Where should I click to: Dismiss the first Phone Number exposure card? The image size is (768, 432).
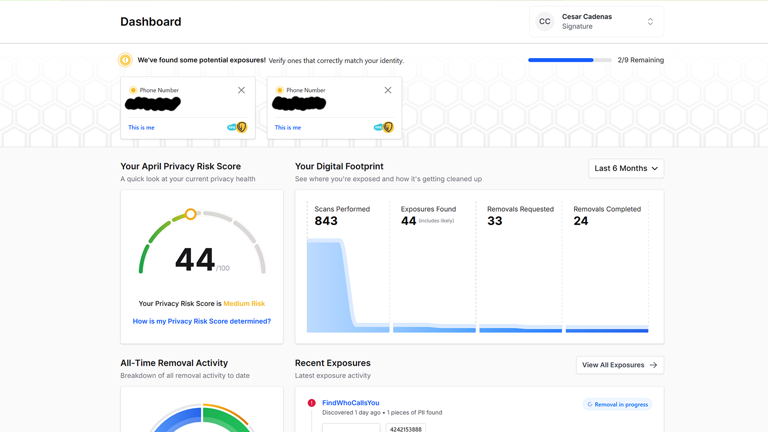click(x=241, y=91)
